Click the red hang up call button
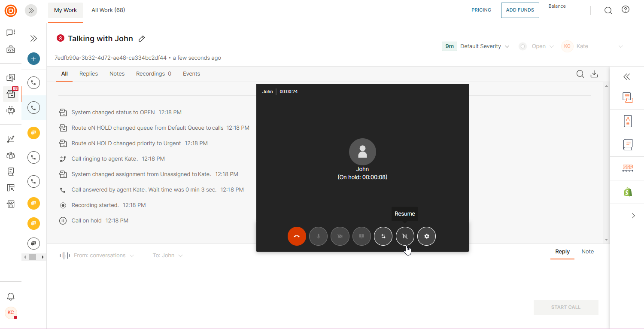644x329 pixels. (297, 236)
